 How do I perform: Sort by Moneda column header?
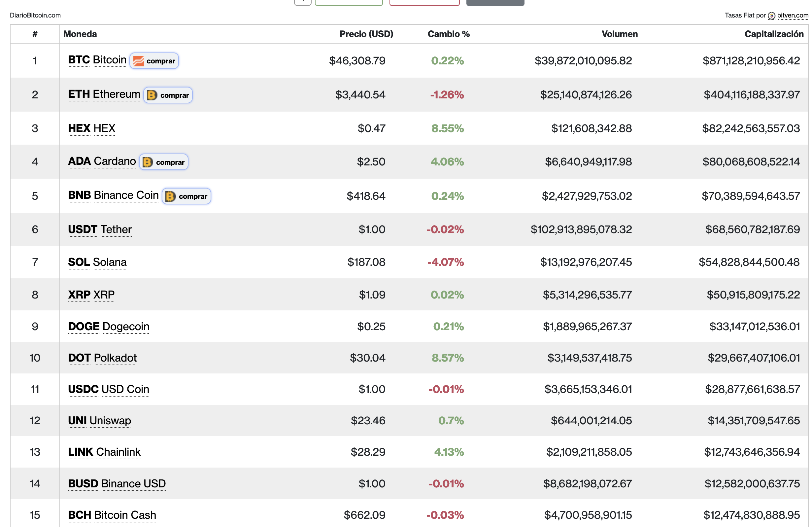(x=80, y=34)
